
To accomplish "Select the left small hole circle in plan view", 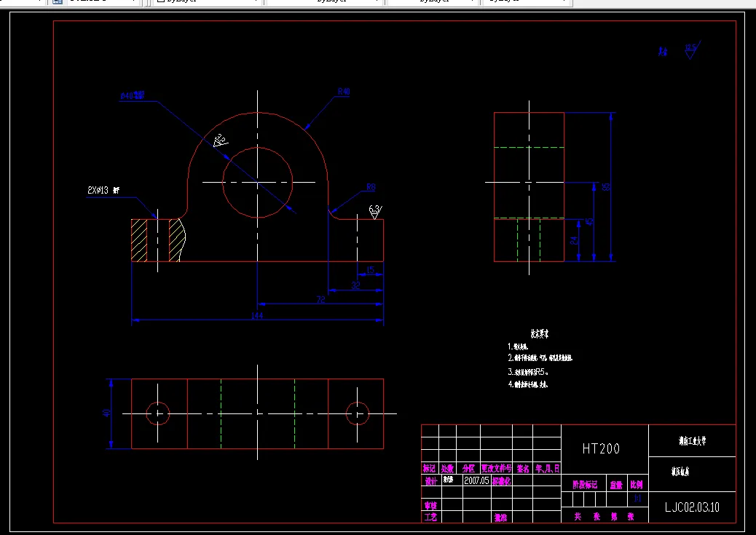I will (157, 413).
